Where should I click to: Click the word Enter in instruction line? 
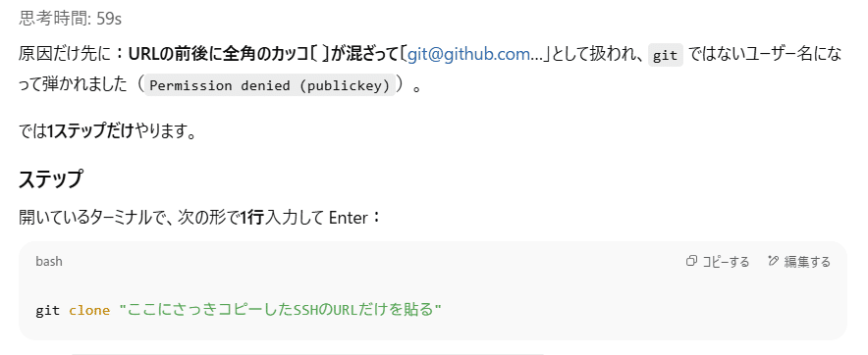pos(349,218)
